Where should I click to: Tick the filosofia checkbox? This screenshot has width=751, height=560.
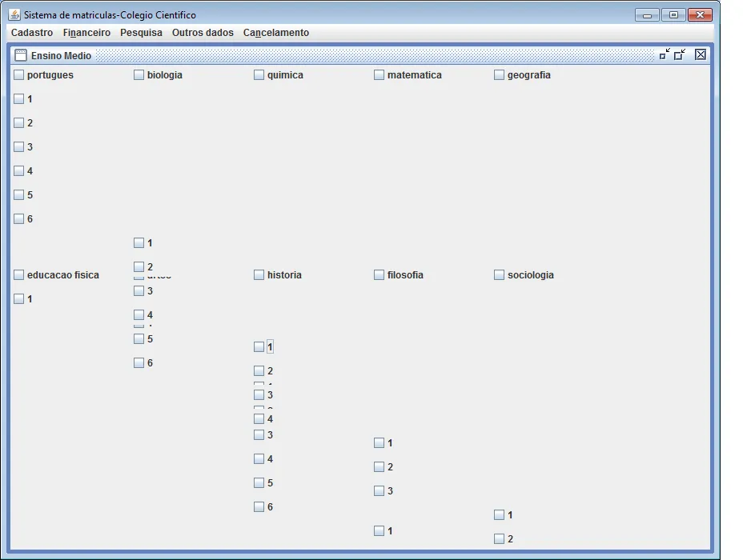click(x=379, y=274)
